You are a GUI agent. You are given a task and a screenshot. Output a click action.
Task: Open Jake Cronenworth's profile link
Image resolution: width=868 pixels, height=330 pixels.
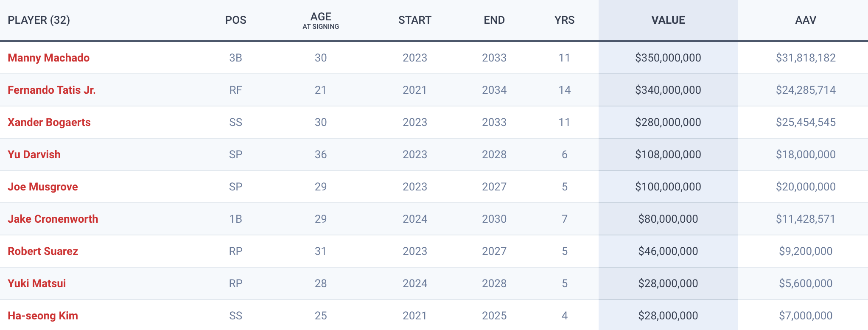click(53, 219)
